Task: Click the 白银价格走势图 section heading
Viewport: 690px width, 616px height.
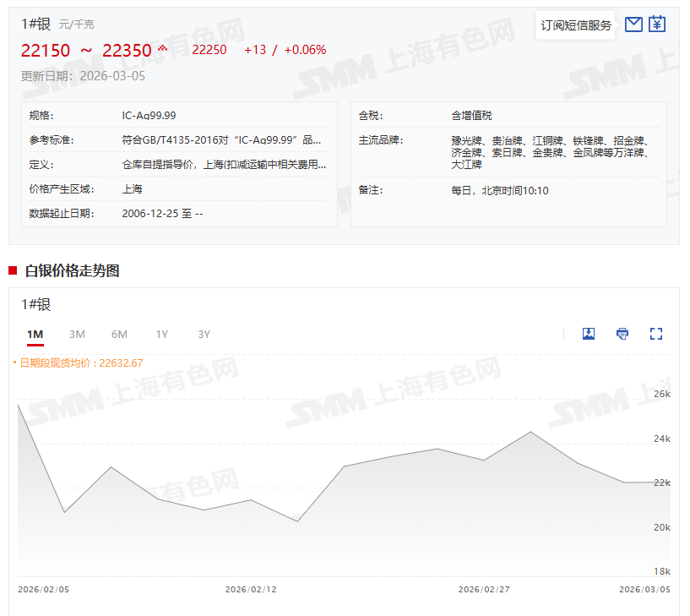Action: click(x=72, y=270)
